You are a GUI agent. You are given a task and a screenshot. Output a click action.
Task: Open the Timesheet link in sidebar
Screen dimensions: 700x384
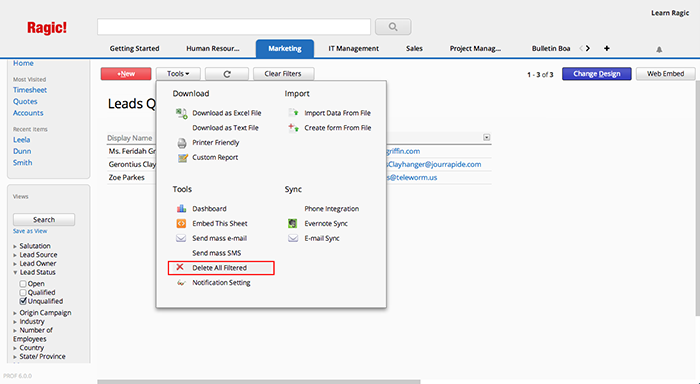[x=30, y=90]
